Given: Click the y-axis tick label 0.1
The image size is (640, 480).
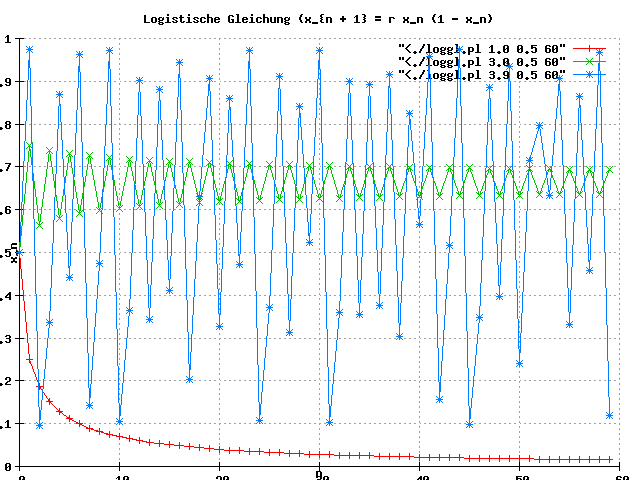Looking at the screenshot, I should tap(8, 424).
